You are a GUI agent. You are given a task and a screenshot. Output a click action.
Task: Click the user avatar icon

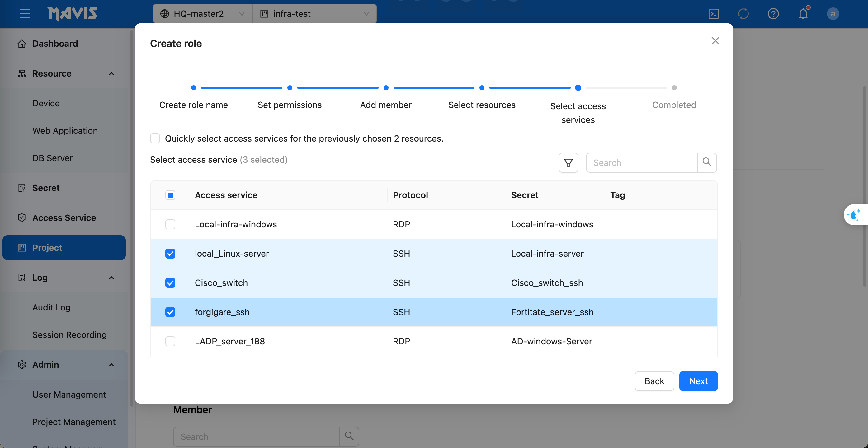click(833, 14)
